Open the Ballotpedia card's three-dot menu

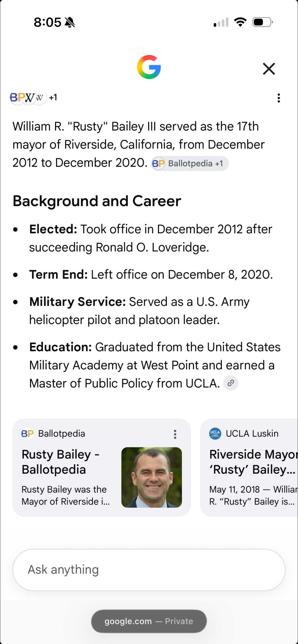point(175,434)
